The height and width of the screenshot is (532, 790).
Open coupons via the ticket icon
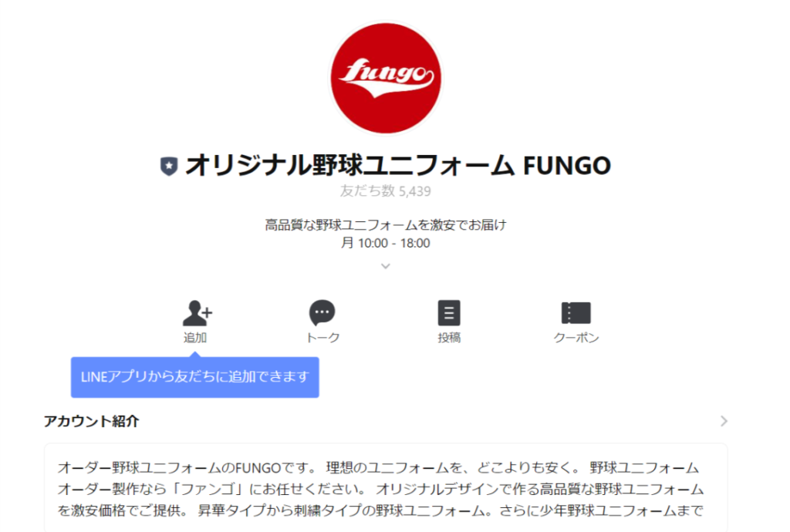point(576,313)
